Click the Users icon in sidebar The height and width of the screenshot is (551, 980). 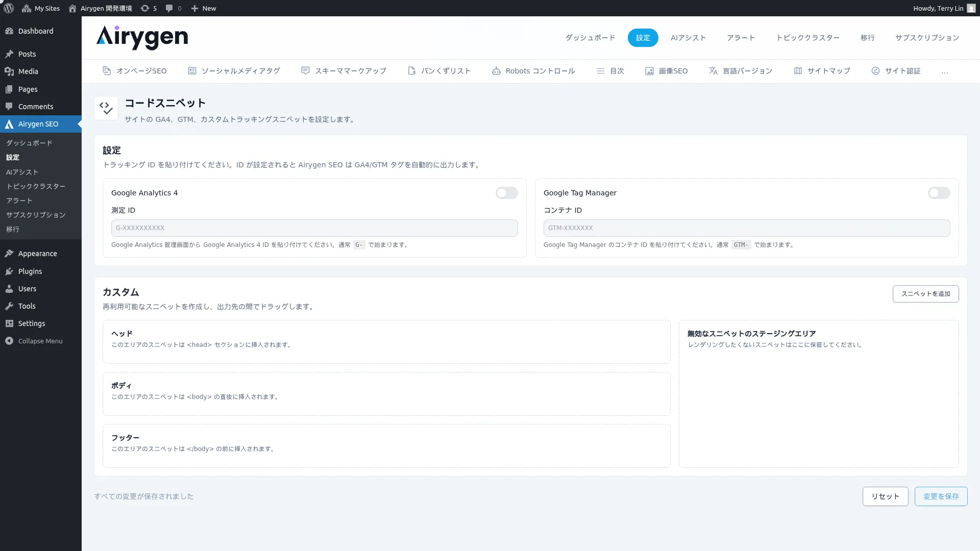tap(9, 289)
